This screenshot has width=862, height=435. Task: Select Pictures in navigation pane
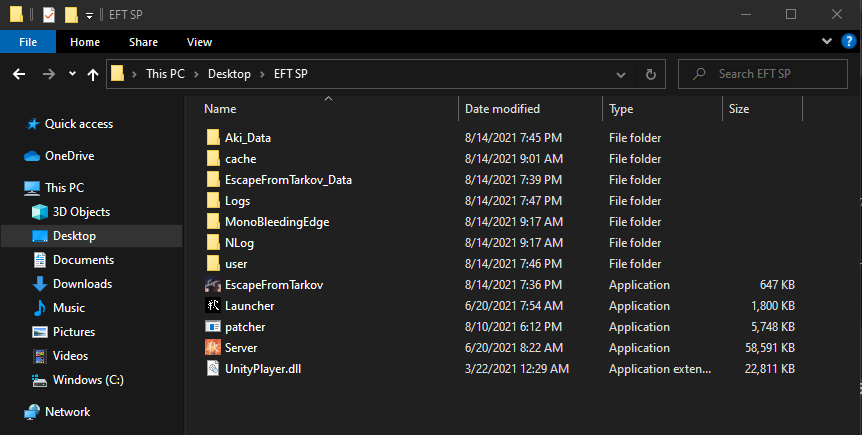(74, 332)
